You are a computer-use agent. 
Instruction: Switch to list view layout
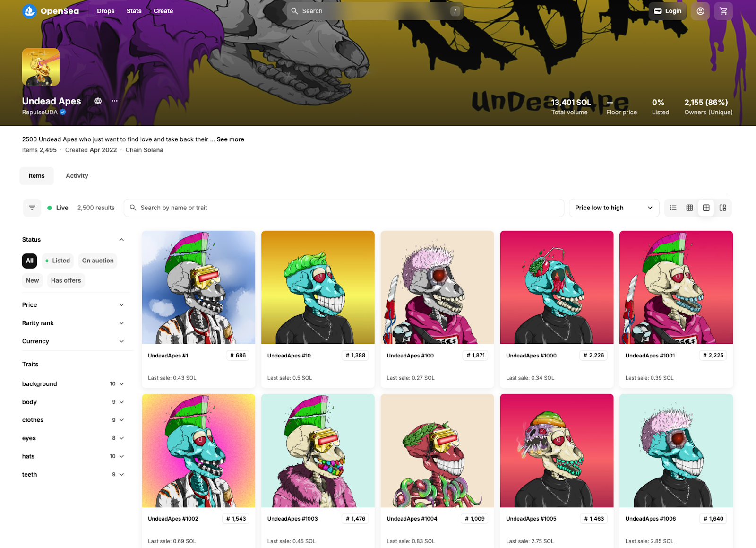click(673, 208)
